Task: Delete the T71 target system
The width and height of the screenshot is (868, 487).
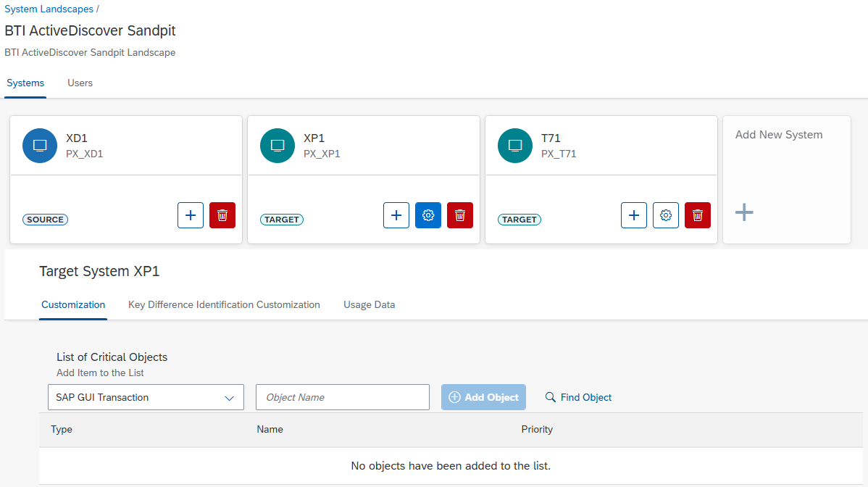Action: tap(698, 215)
